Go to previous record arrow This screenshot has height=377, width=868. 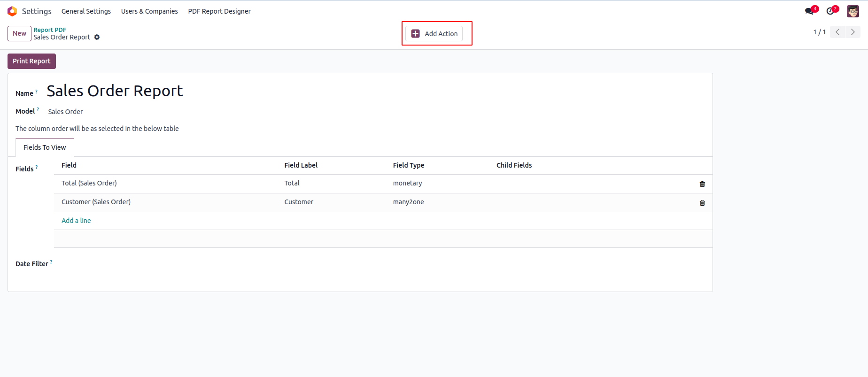click(837, 32)
